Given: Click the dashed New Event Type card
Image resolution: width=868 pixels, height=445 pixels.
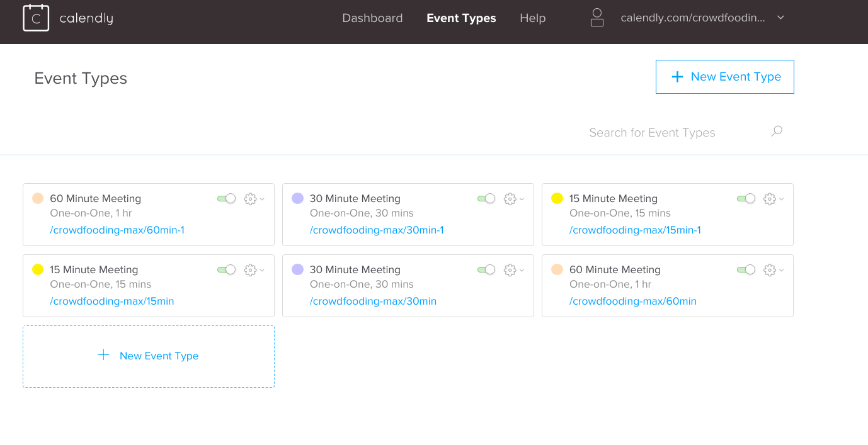Looking at the screenshot, I should [149, 356].
